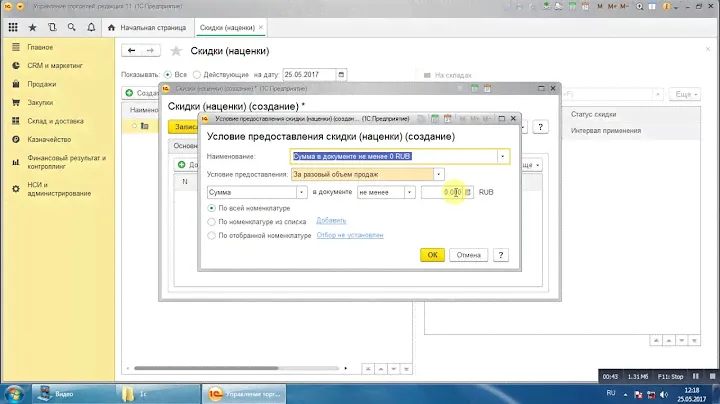This screenshot has height=404, width=720.
Task: Select 'По всей номенклатуре' radio option
Action: pyautogui.click(x=211, y=207)
